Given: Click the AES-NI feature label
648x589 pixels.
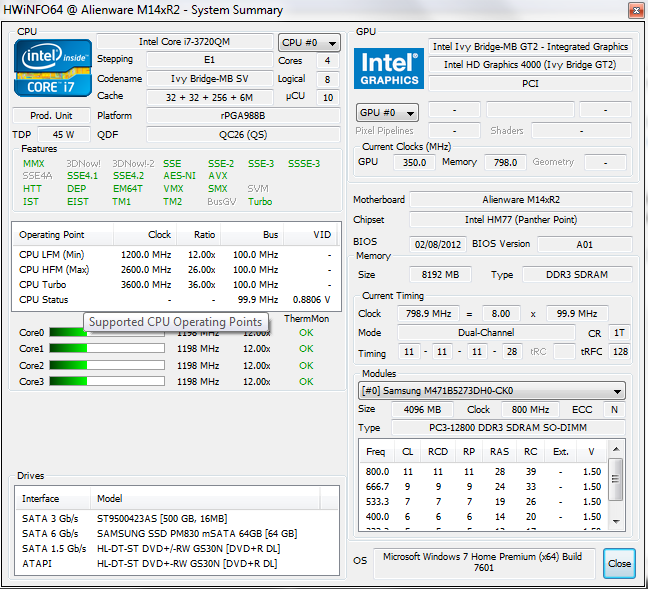Looking at the screenshot, I should pyautogui.click(x=179, y=176).
